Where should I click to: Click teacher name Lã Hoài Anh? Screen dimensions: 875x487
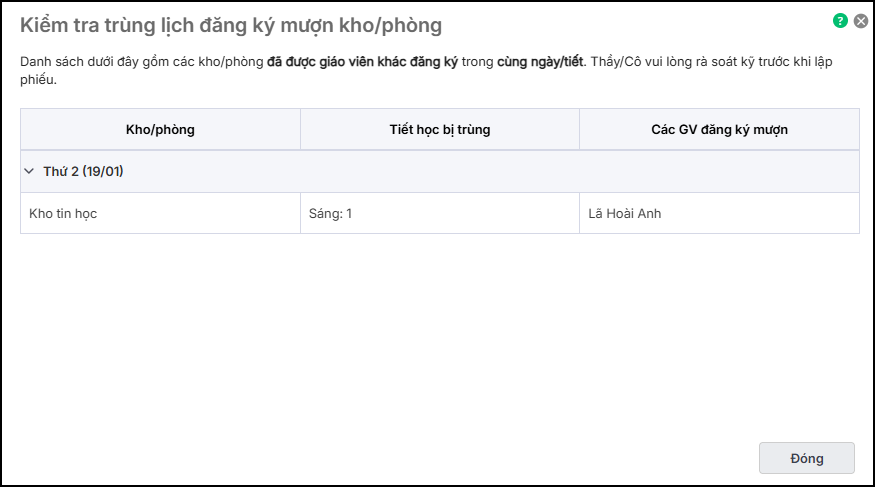point(624,213)
